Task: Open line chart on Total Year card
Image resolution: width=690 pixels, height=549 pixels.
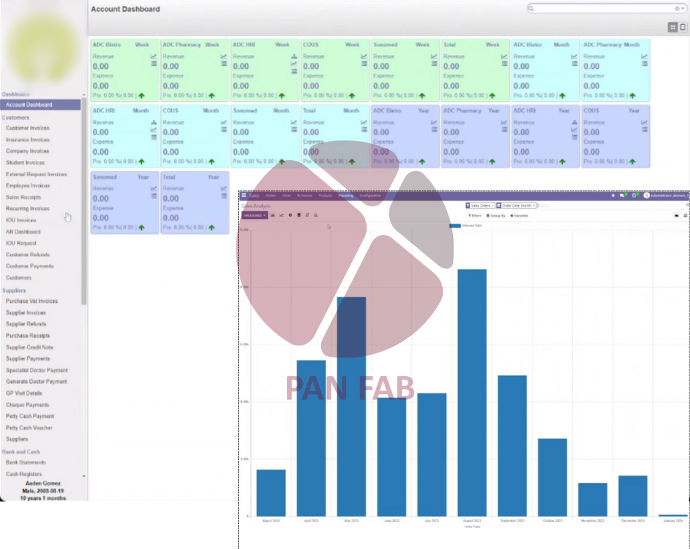Action: (224, 188)
